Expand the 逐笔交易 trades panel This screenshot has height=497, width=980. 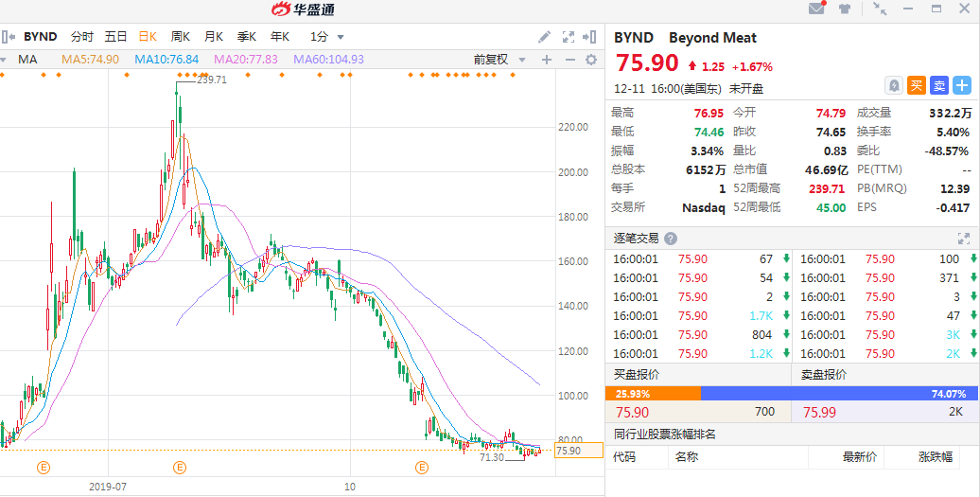(x=963, y=239)
